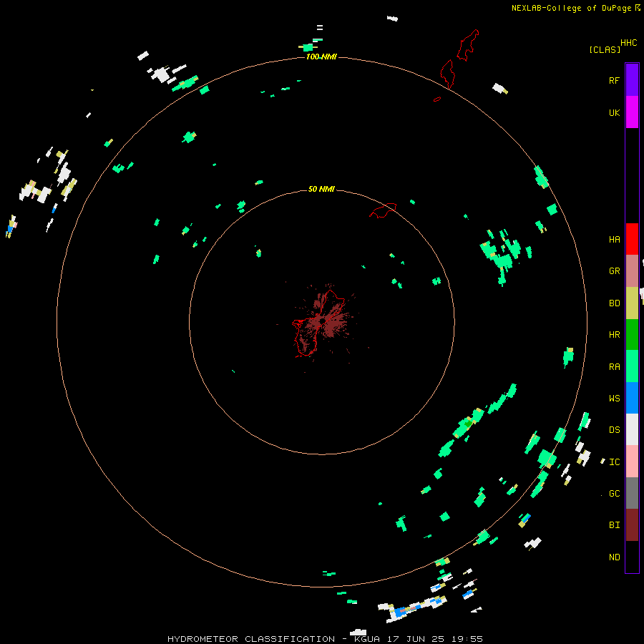Click the WS blue legend swatch

[x=632, y=398]
